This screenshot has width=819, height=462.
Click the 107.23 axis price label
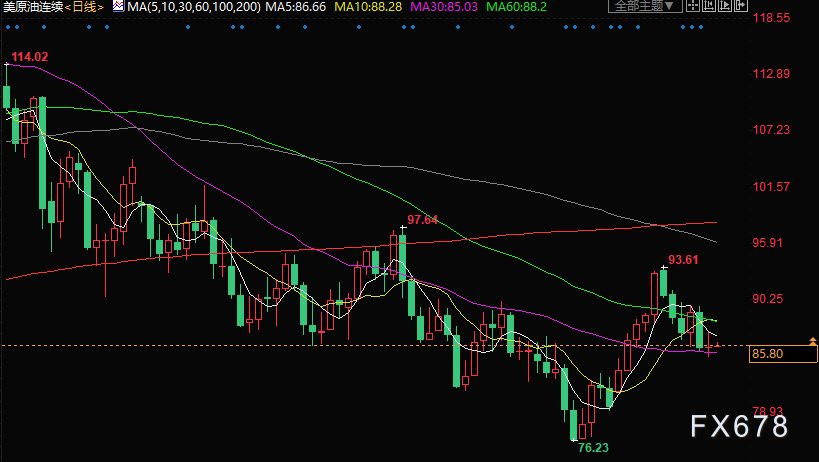(x=771, y=130)
